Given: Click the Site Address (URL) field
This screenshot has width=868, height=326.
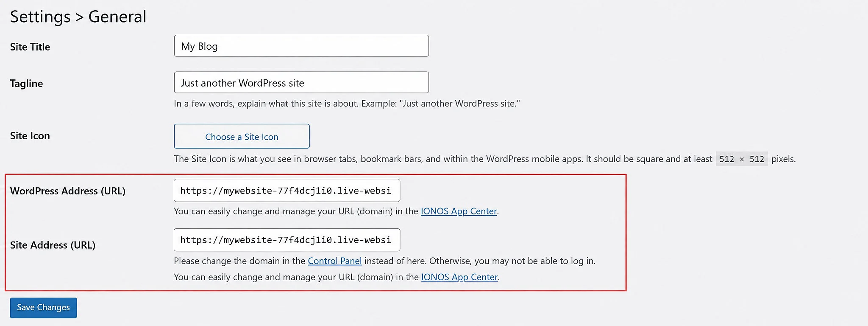Looking at the screenshot, I should click(x=287, y=240).
